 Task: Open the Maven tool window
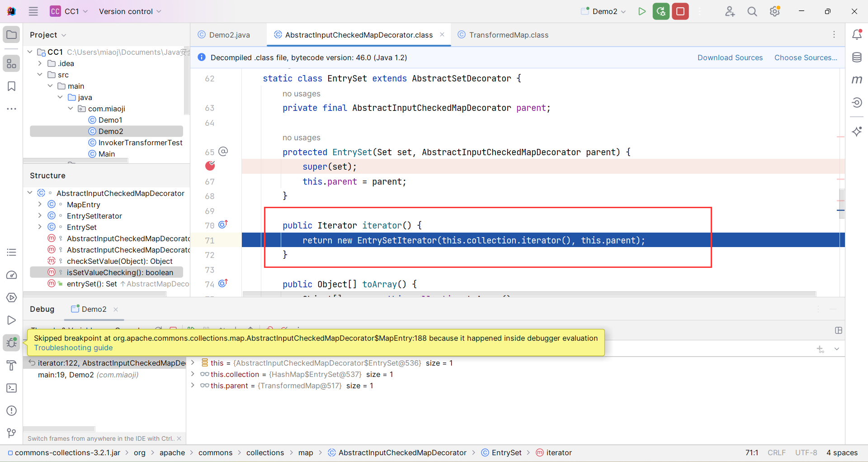857,80
